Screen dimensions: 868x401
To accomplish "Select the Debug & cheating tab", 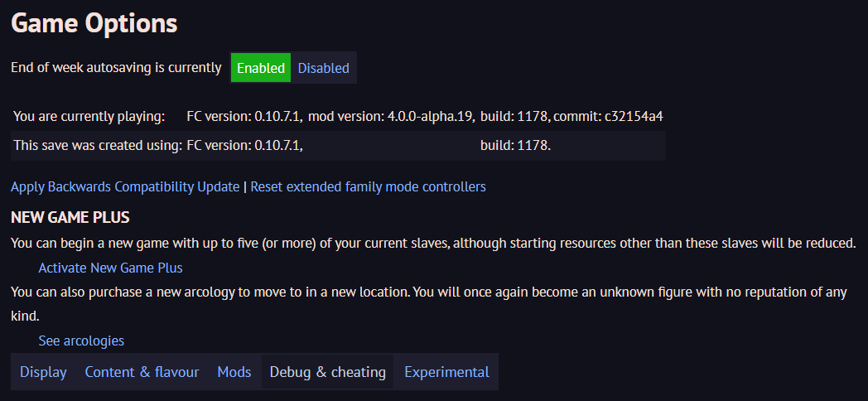I will click(x=327, y=372).
